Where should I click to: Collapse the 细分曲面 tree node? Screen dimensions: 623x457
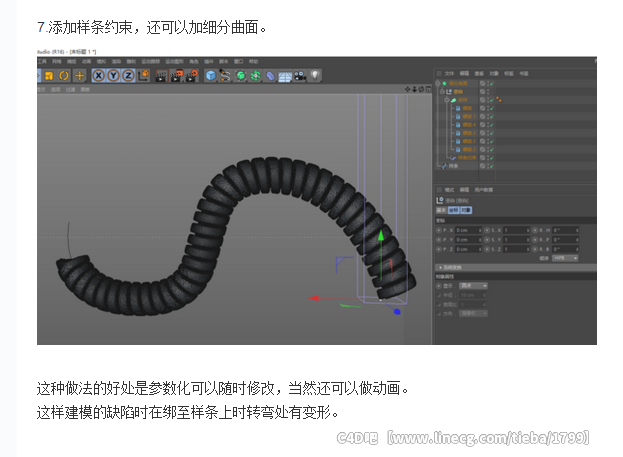point(438,83)
